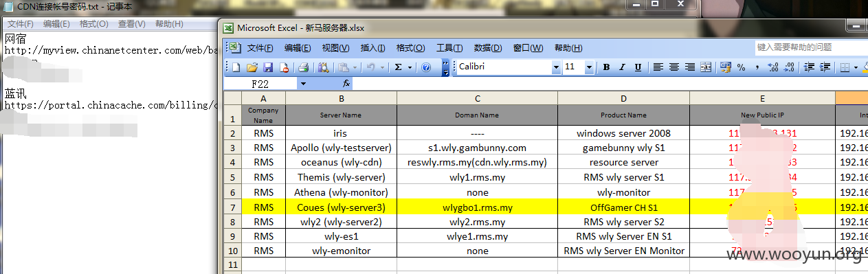Align cell text right
Viewport: 868px width, 274px height.
click(690, 67)
